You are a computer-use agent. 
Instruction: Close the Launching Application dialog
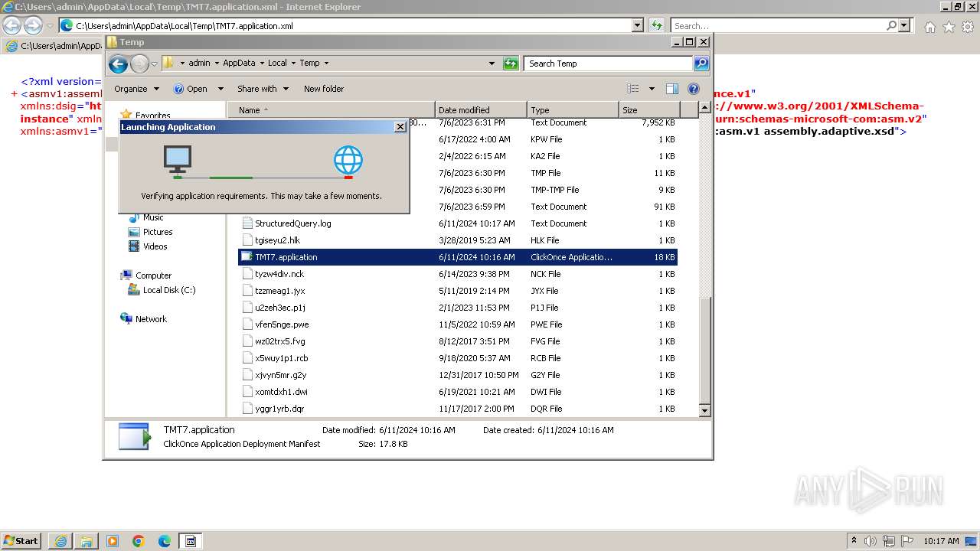[x=400, y=127]
